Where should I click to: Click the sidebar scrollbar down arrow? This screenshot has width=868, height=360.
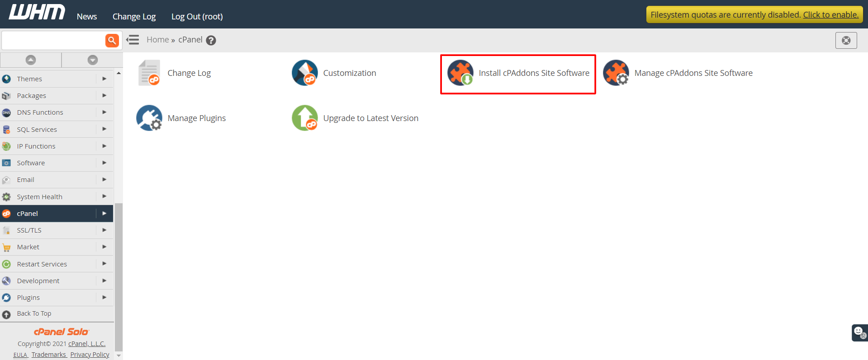click(x=119, y=356)
